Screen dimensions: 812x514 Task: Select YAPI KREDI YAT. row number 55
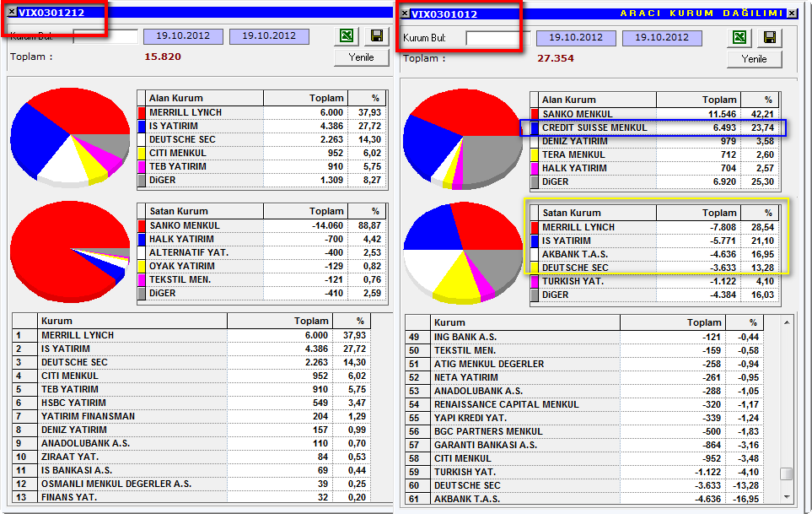point(584,418)
